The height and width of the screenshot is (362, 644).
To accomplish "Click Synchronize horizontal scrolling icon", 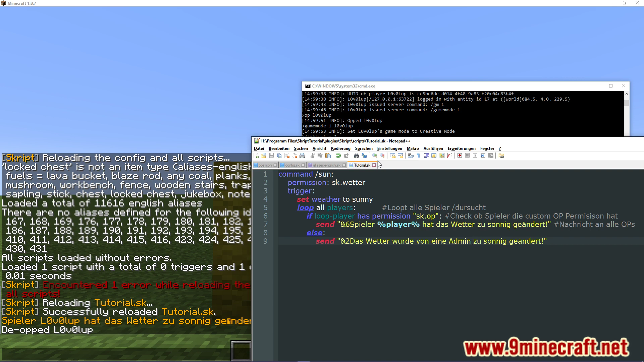I will coord(400,156).
